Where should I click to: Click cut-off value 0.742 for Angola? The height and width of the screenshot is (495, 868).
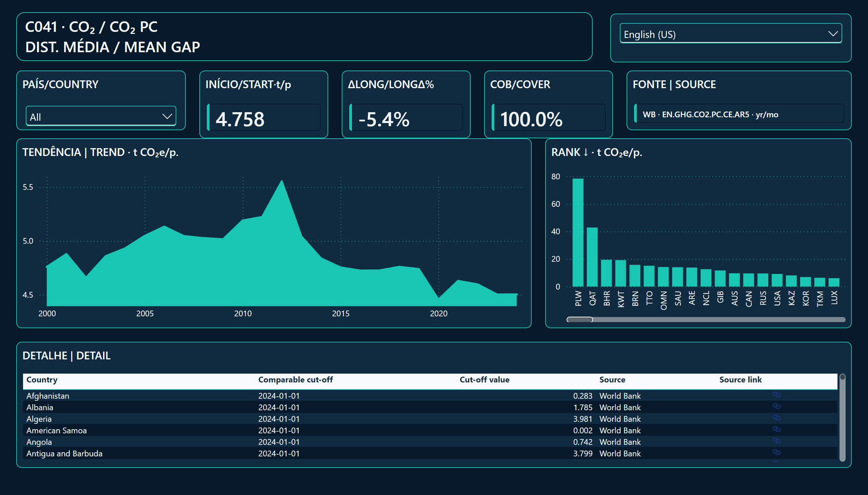click(583, 442)
